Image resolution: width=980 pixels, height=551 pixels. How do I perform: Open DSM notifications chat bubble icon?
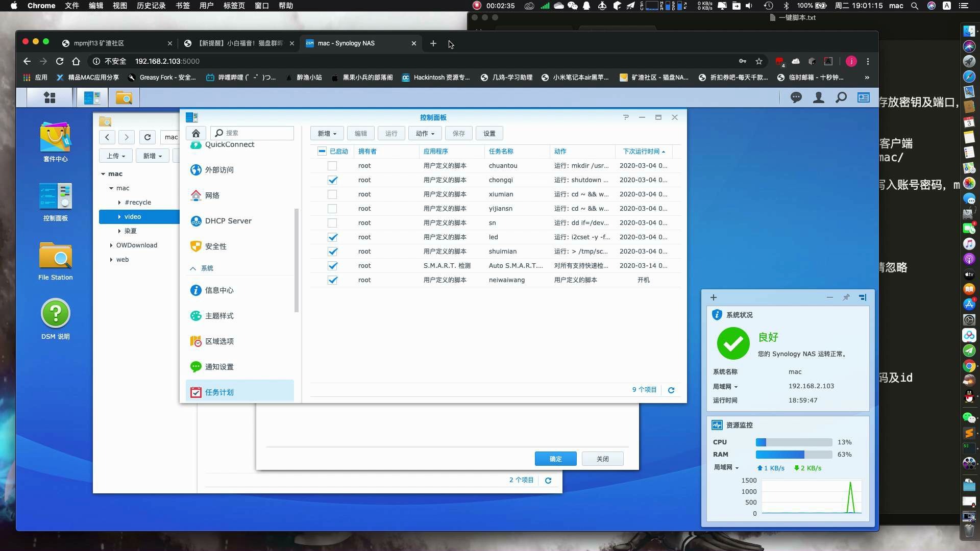coord(796,97)
